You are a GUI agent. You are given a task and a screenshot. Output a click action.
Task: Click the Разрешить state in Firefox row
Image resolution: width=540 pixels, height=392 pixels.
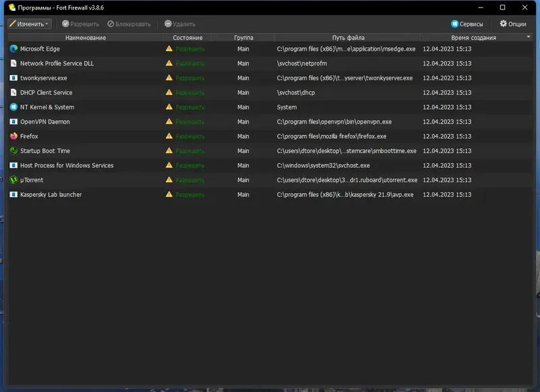190,136
